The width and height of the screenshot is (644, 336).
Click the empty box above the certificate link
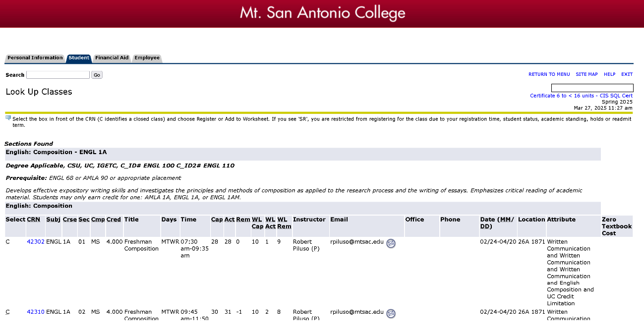point(592,88)
